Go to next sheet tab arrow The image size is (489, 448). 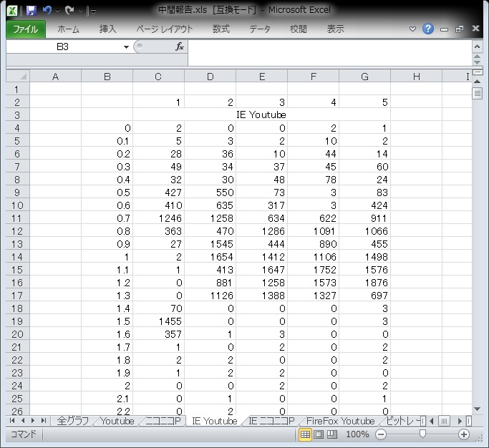33,421
